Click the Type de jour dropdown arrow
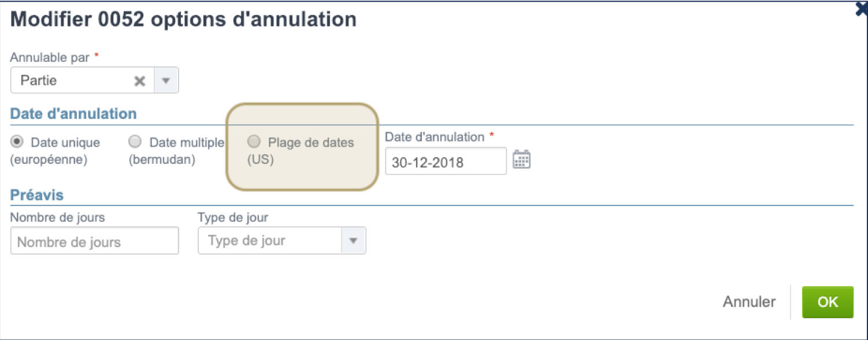The image size is (868, 340). coord(354,240)
